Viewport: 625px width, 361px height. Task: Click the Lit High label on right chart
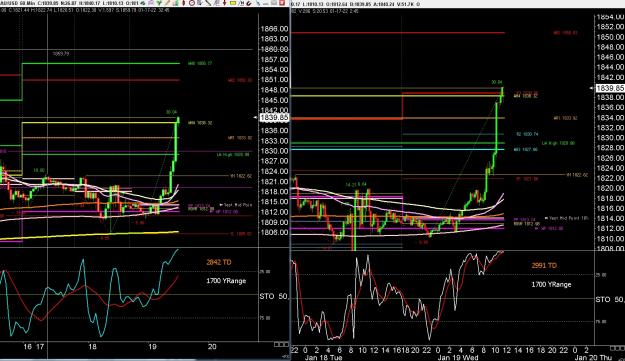click(558, 143)
